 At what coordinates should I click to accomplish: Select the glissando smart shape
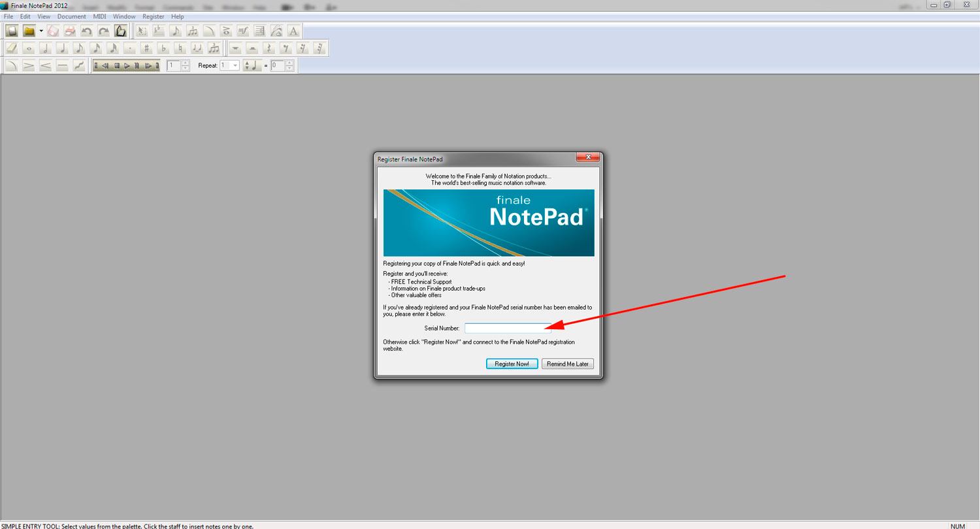pyautogui.click(x=79, y=65)
